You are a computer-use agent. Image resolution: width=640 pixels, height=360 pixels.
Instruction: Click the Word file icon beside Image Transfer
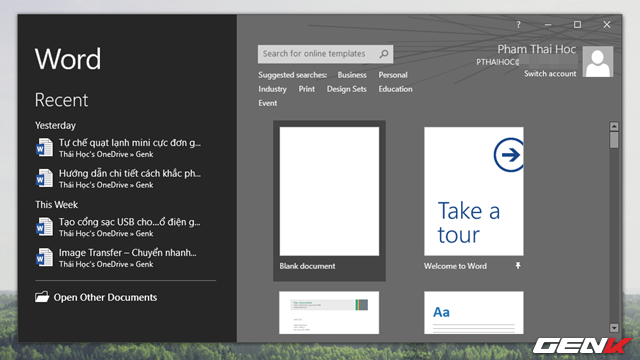coord(44,257)
